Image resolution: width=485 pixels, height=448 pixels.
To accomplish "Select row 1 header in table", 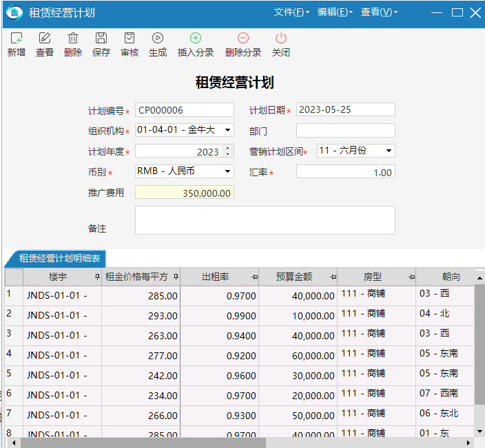I will (x=14, y=296).
